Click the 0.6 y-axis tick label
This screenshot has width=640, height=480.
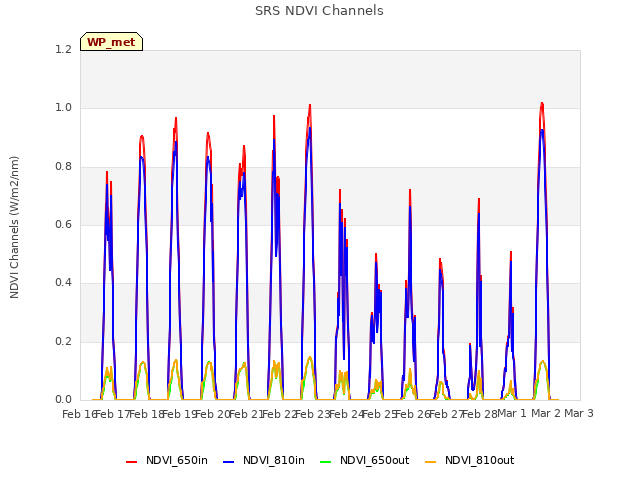(x=63, y=224)
